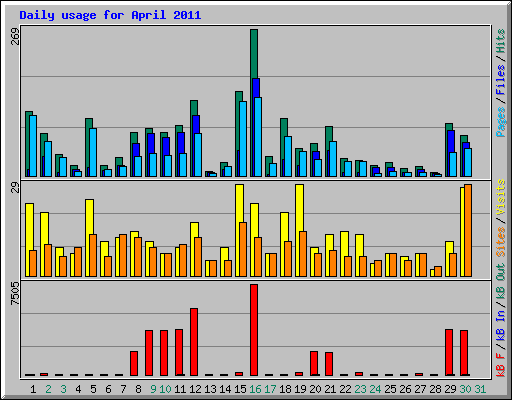The width and height of the screenshot is (512, 400).
Task: Click the cyan Pages bar for day 15
Action: pos(243,139)
